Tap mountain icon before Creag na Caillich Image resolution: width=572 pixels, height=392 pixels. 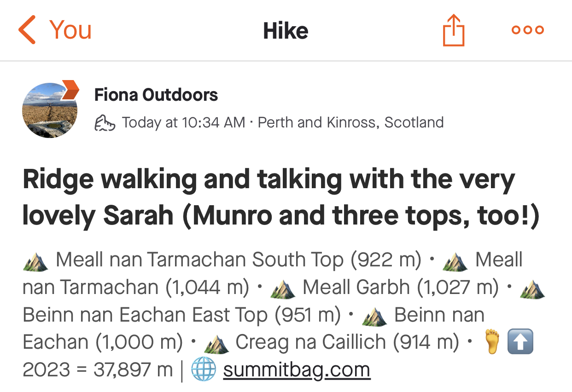(216, 343)
